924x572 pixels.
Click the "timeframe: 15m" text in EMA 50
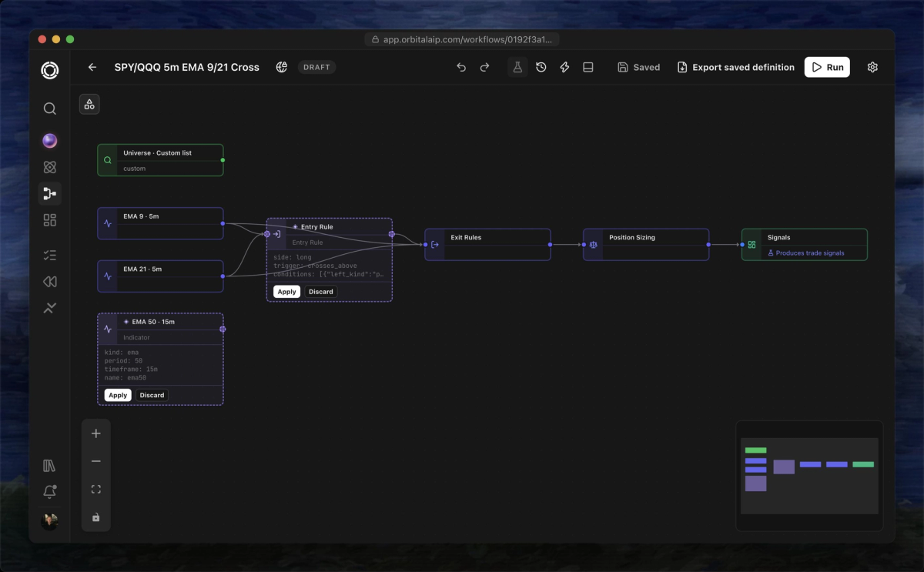click(x=131, y=369)
